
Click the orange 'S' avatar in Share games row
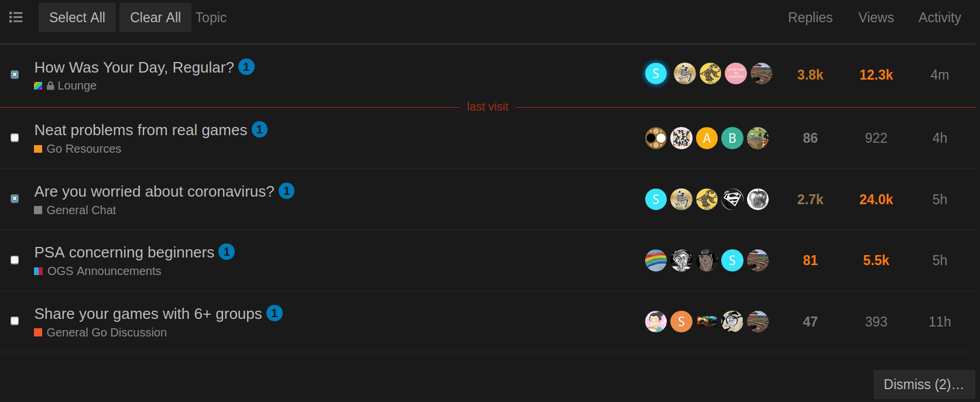tap(681, 321)
